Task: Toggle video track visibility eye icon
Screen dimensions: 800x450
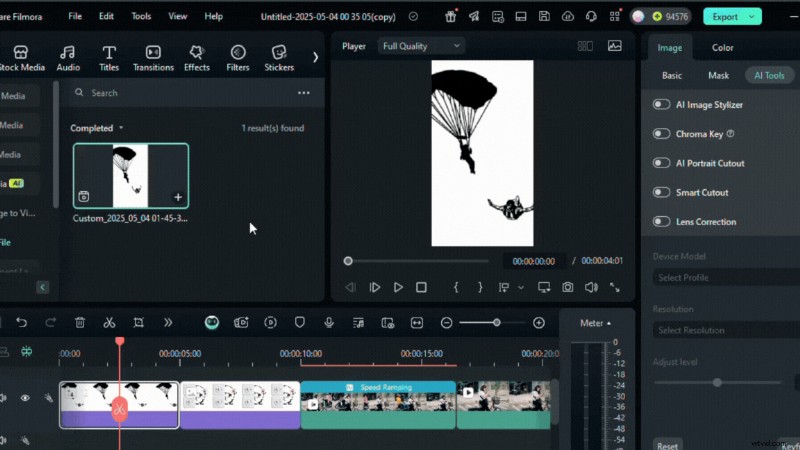Action: tap(25, 397)
